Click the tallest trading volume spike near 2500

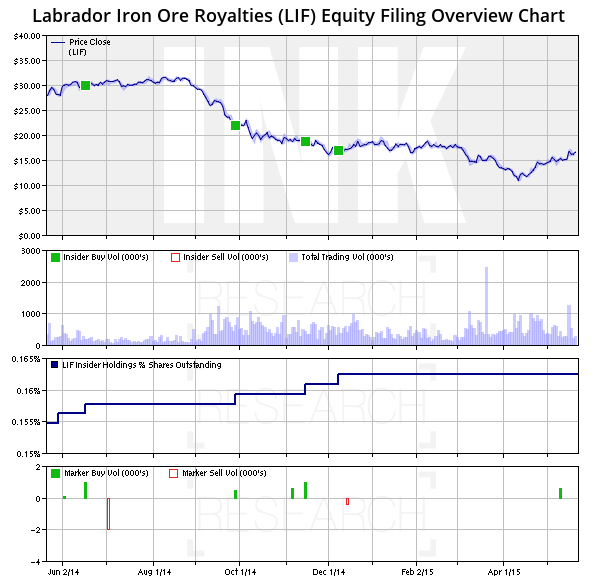(486, 306)
